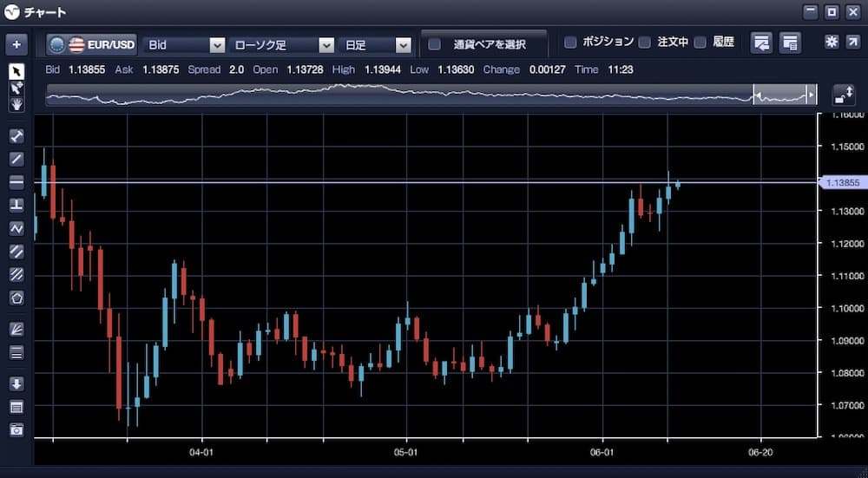Select the diagonal double-ended arrow drawing tool
The height and width of the screenshot is (478, 868).
pyautogui.click(x=16, y=135)
